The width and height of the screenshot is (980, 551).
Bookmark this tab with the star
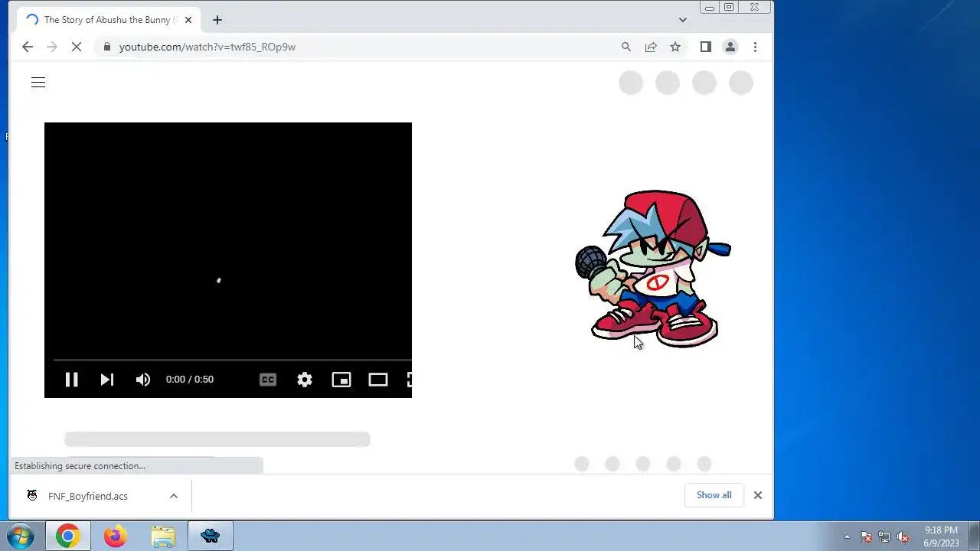point(675,47)
